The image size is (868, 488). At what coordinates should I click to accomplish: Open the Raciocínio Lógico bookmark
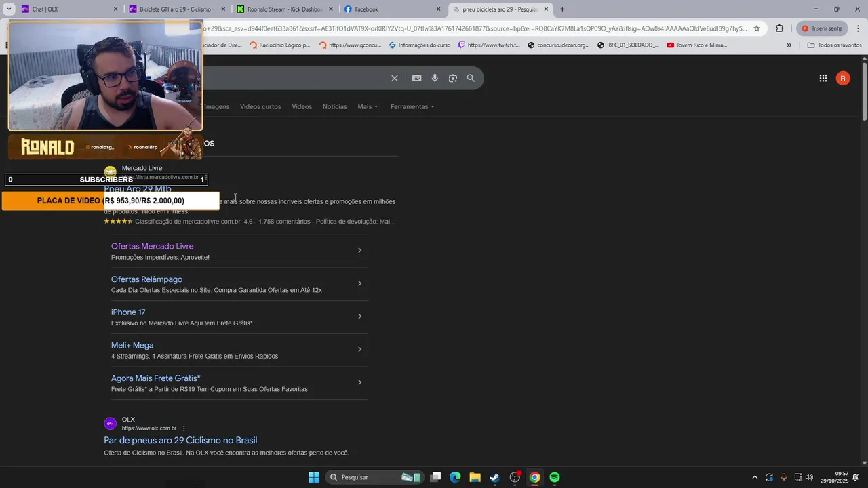coord(279,45)
